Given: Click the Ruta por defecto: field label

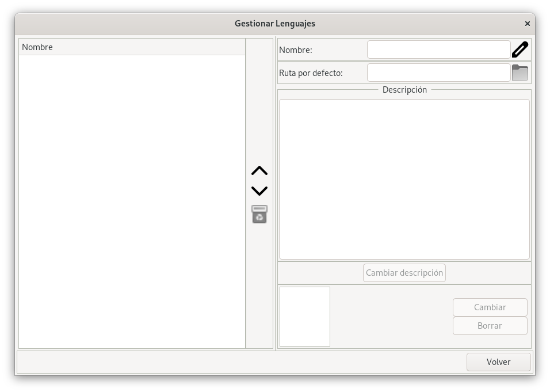Looking at the screenshot, I should coord(311,72).
